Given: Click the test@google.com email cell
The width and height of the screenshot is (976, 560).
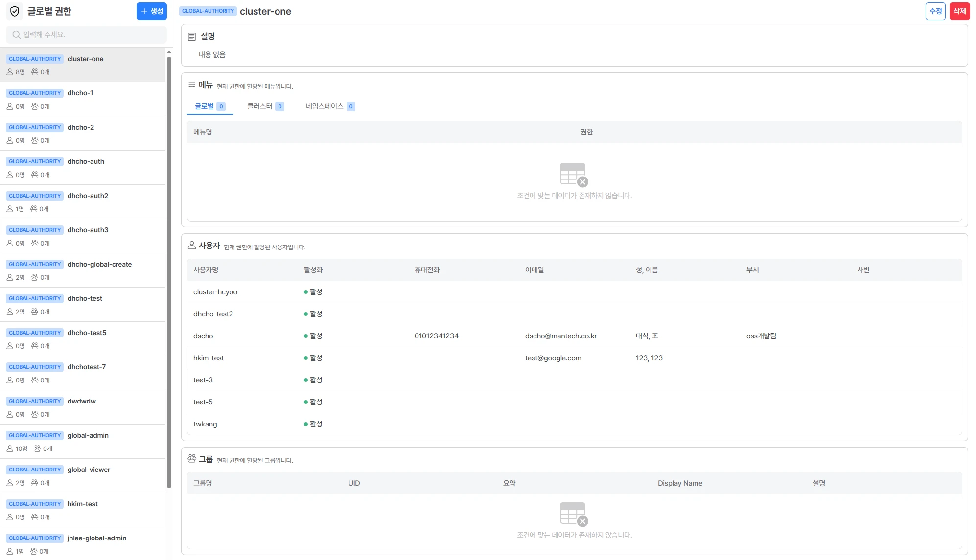Looking at the screenshot, I should (x=553, y=358).
